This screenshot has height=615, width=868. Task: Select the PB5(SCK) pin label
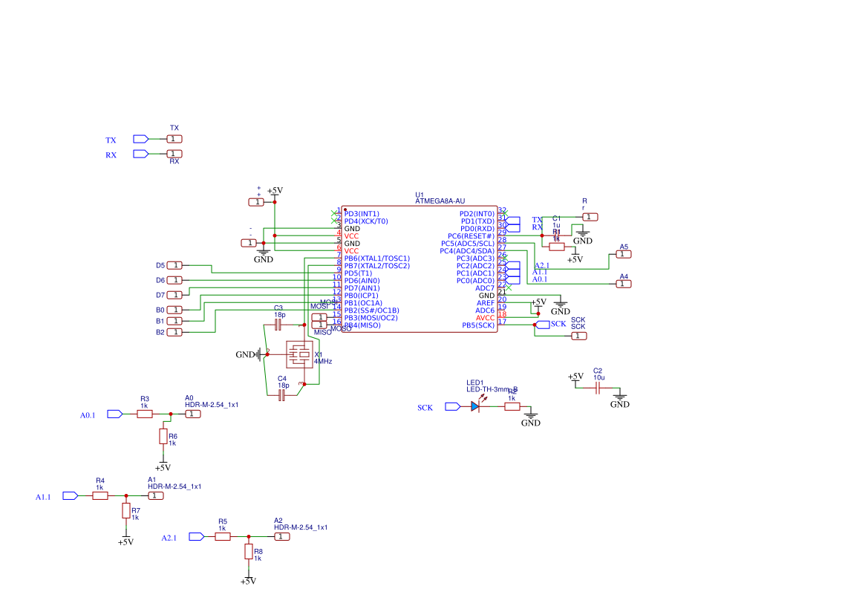coord(478,325)
